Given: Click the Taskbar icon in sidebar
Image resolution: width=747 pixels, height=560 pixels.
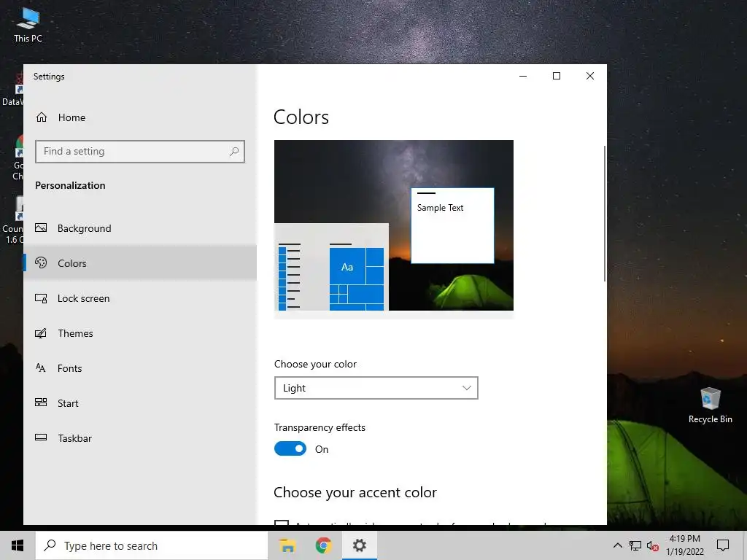Looking at the screenshot, I should (41, 437).
